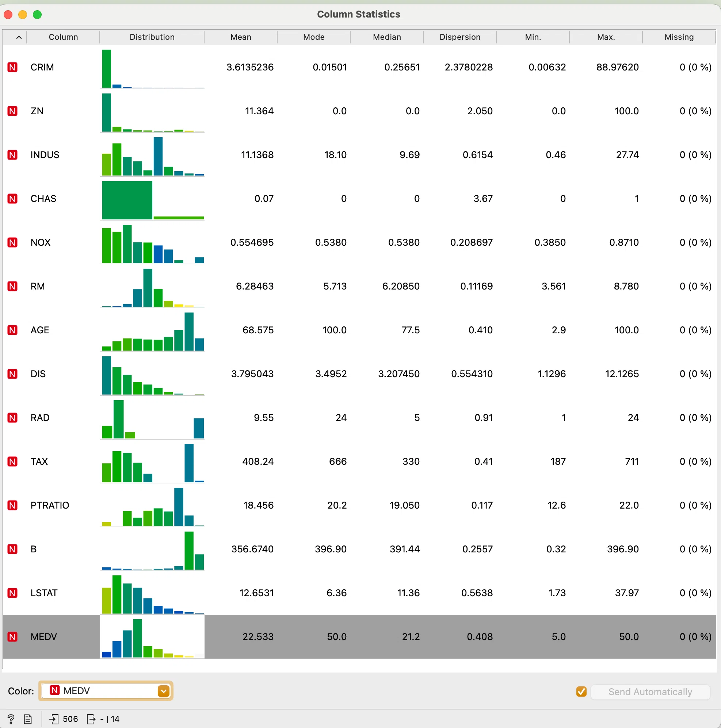Click the numeric type icon beside AGE

(x=12, y=330)
